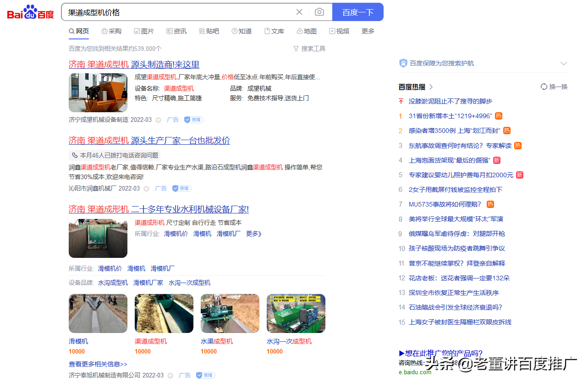Click the 热 badge on the MU5735 trending item

coord(490,204)
